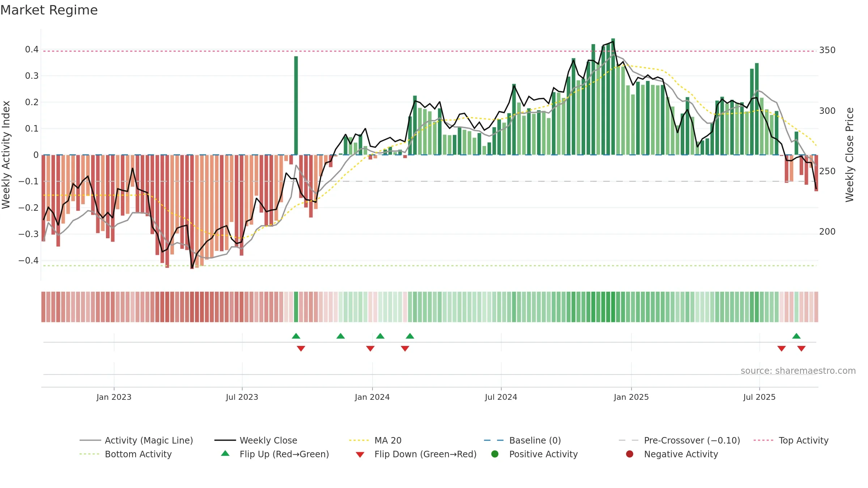The image size is (868, 488).
Task: Click the Negative Activity red dot legend icon
Action: [630, 454]
